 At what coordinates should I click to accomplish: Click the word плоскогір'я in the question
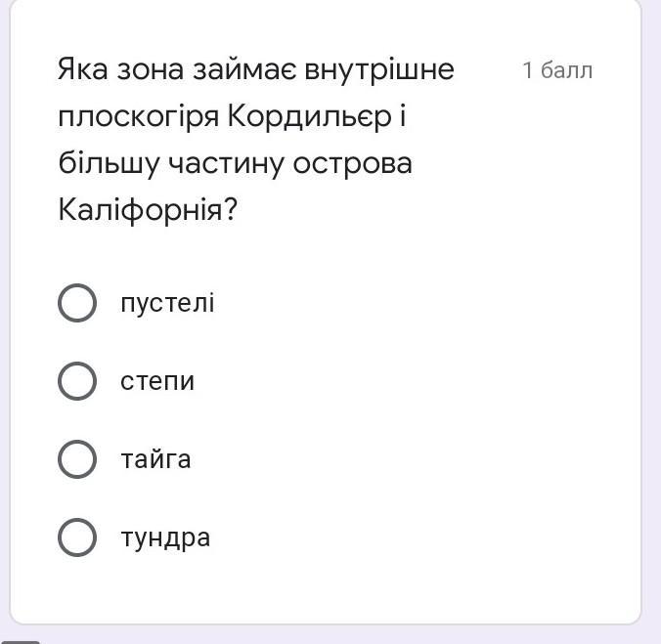[139, 116]
